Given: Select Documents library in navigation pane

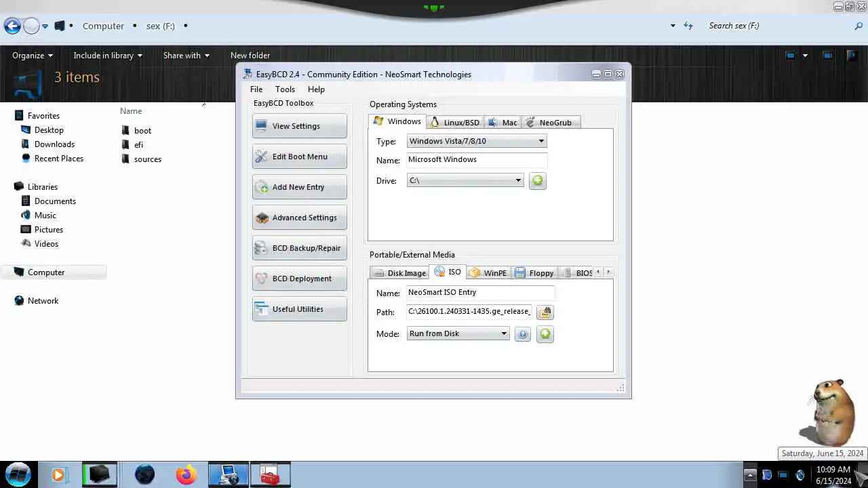Looking at the screenshot, I should [x=55, y=201].
